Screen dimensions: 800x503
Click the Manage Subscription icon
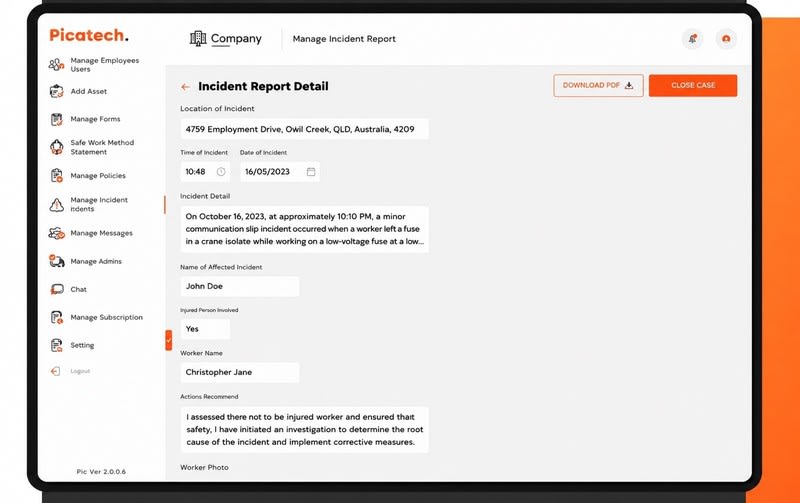56,317
